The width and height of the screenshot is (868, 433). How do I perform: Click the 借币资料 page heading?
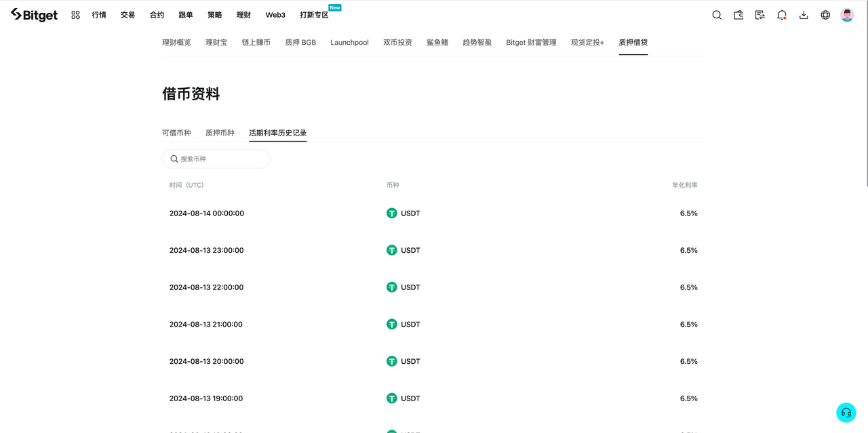coord(191,94)
